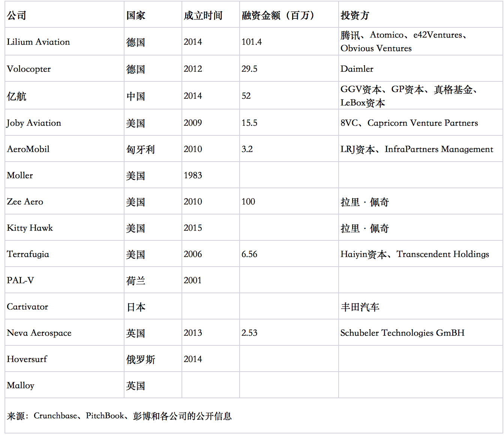
Task: Click 德国 in the Lilium Aviation row
Action: point(136,42)
